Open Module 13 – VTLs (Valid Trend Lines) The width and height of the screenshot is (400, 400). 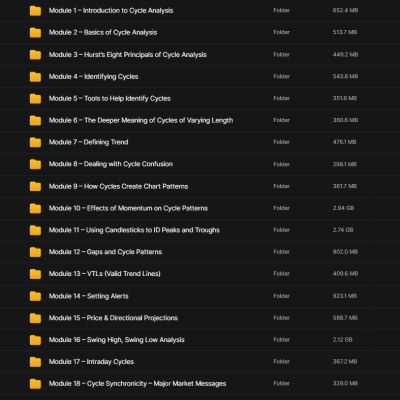[105, 274]
